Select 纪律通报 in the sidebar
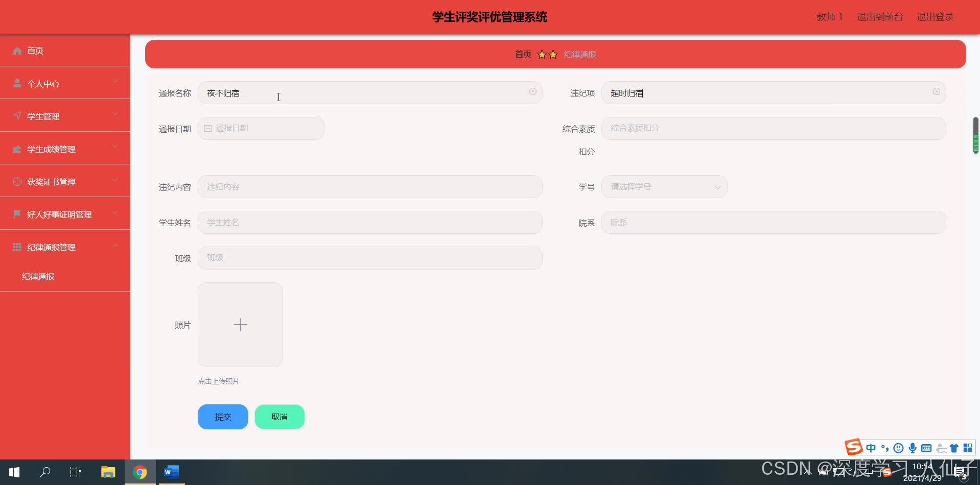The height and width of the screenshot is (485, 980). (38, 276)
